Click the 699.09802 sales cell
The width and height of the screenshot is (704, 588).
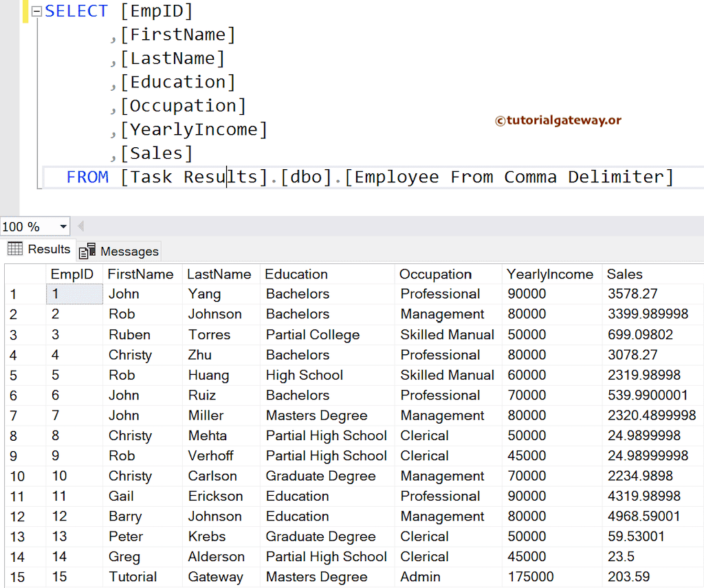coord(653,335)
